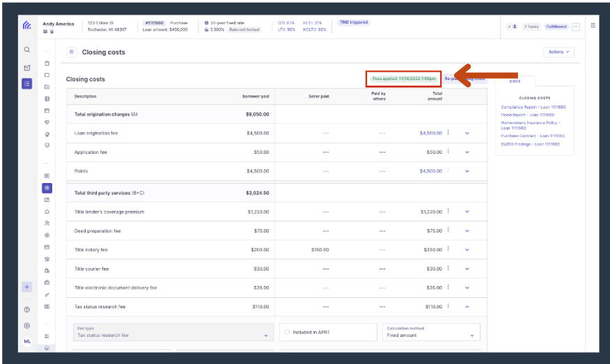Open kebab menu for Loan origination fee
The image size is (610, 364).
coord(448,133)
